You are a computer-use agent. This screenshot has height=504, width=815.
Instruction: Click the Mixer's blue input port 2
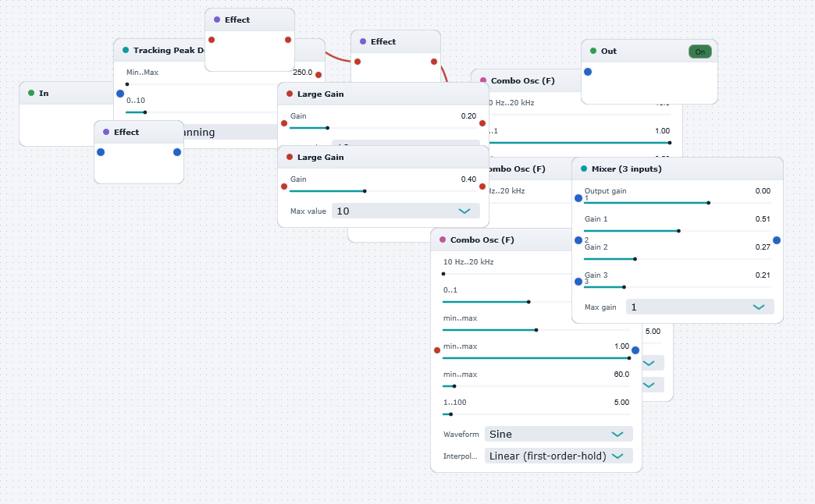click(578, 240)
